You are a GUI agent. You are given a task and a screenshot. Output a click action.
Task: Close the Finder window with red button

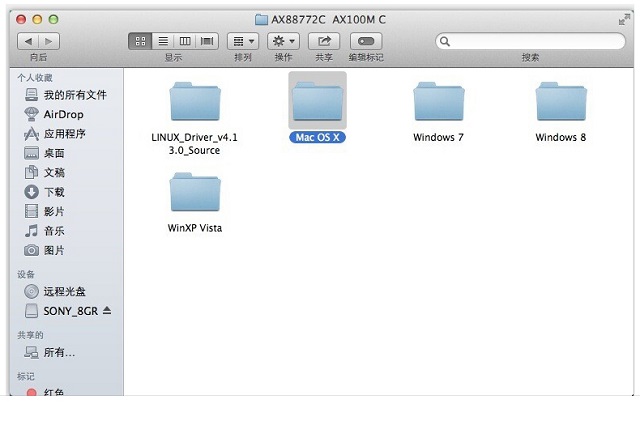[x=21, y=19]
